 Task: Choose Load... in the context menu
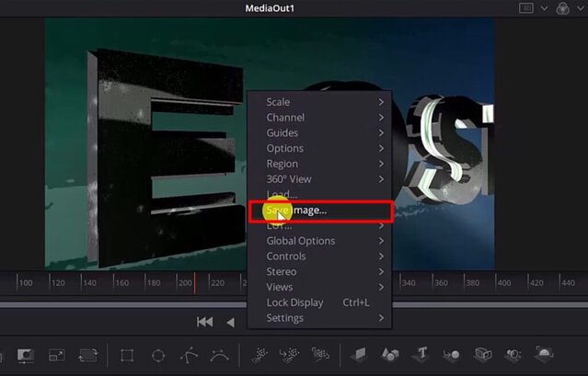click(x=320, y=194)
